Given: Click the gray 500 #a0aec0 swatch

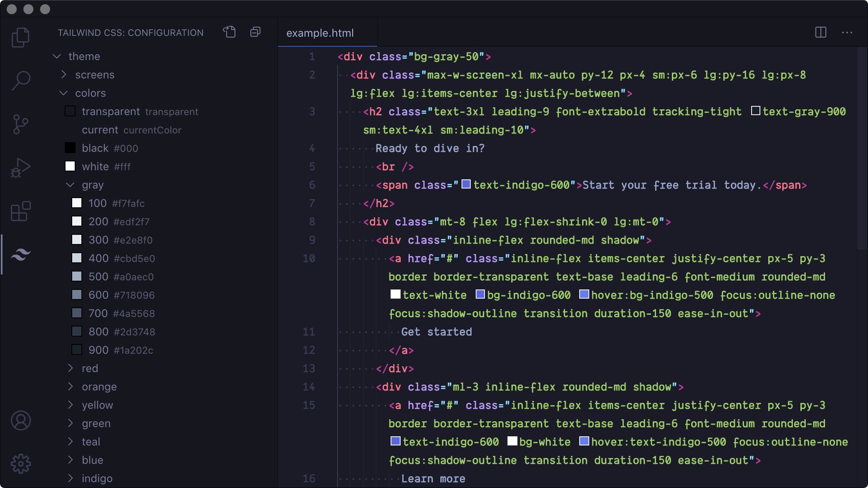Looking at the screenshot, I should click(x=77, y=277).
